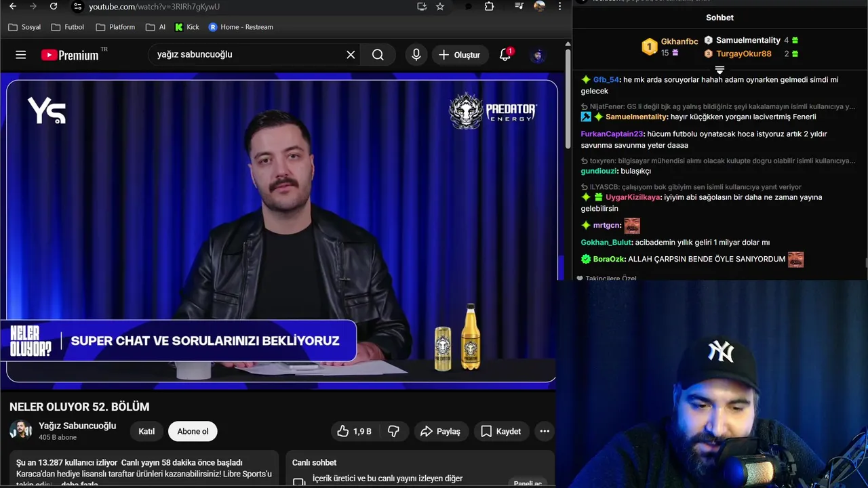Click gundiouzi username in chat

tap(599, 171)
